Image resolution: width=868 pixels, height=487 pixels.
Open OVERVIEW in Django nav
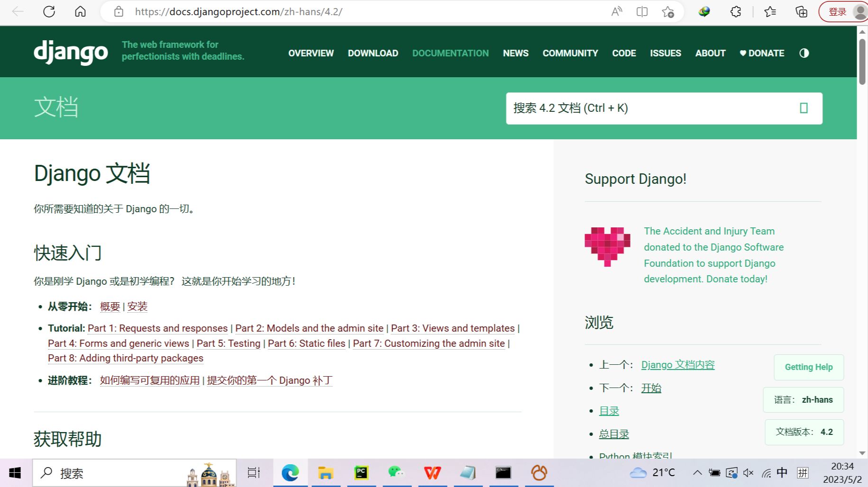[311, 53]
